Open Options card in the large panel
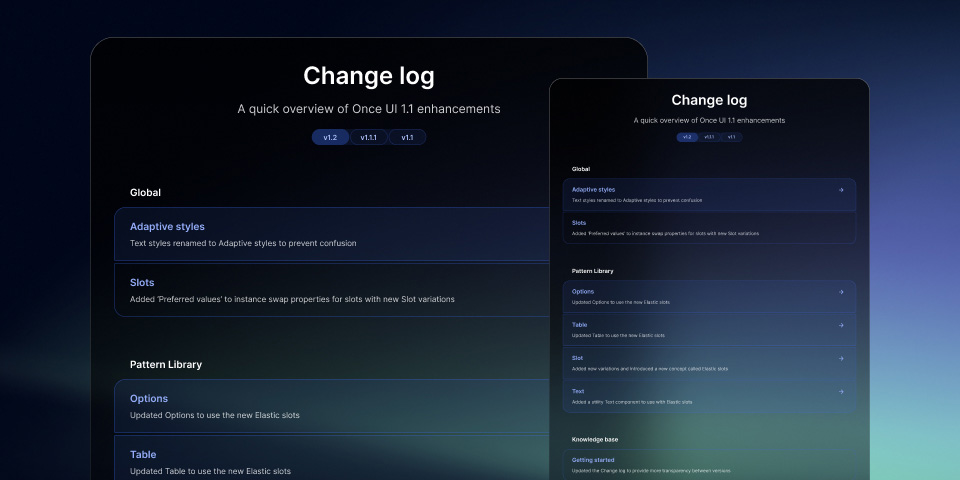The width and height of the screenshot is (960, 480). coord(332,407)
